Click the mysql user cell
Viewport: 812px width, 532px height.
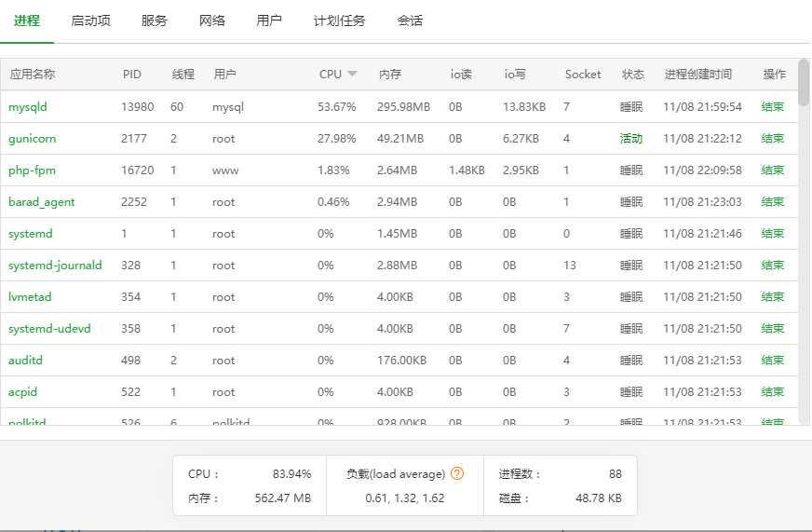click(228, 107)
